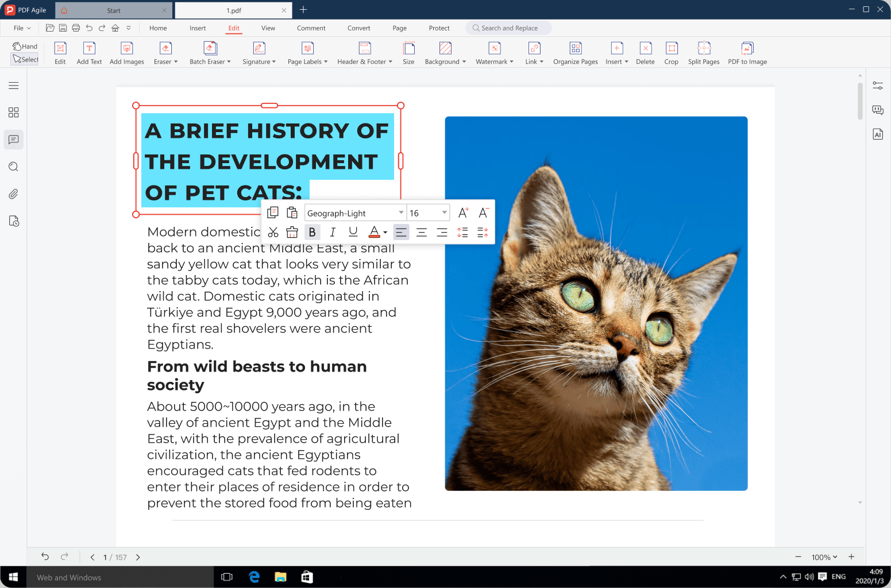Open the font size 16 dropdown
The height and width of the screenshot is (588, 891).
tap(444, 213)
